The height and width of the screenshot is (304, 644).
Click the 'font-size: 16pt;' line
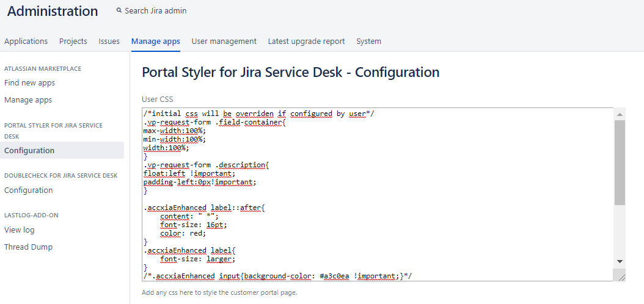[194, 225]
